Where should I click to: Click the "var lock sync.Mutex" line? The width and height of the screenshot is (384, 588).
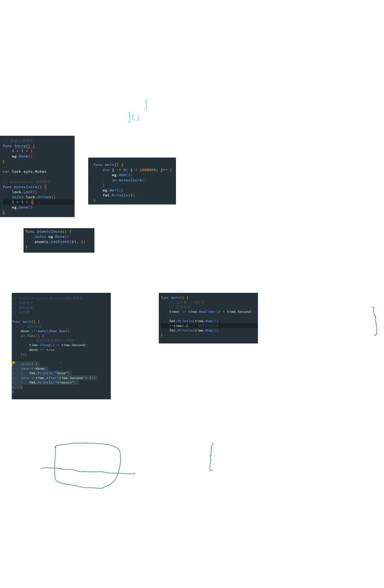25,171
